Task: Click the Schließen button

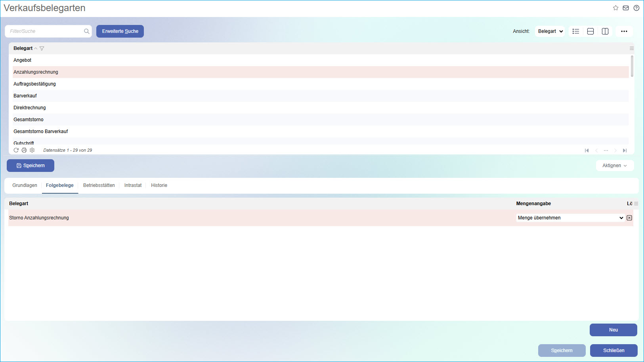Action: point(614,351)
